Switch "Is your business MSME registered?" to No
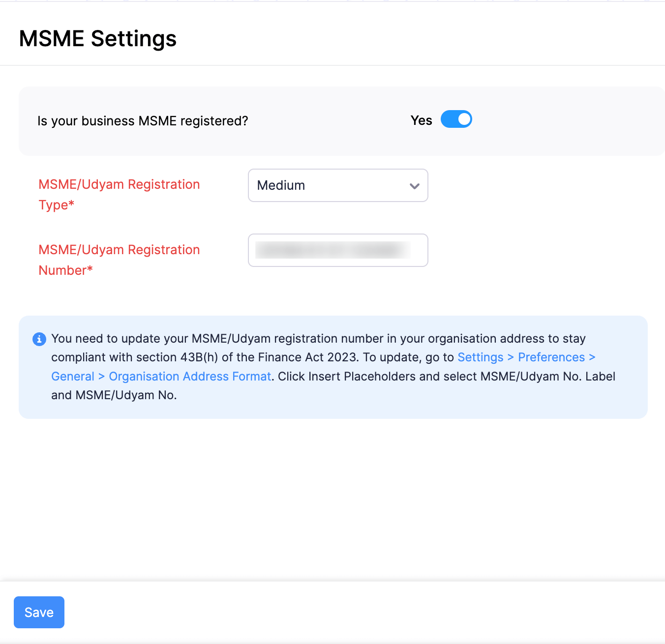Viewport: 665px width, 644px height. click(x=456, y=119)
